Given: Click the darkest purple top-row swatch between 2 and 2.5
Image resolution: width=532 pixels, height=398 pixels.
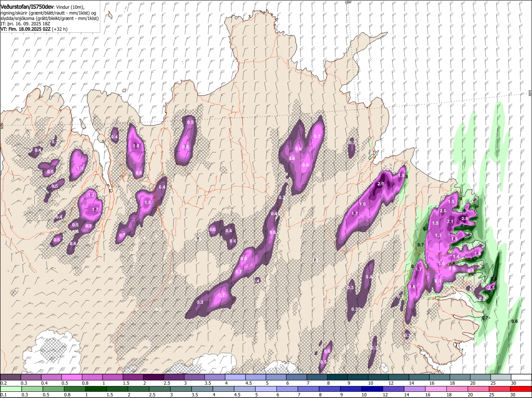Looking at the screenshot, I should [x=153, y=377].
